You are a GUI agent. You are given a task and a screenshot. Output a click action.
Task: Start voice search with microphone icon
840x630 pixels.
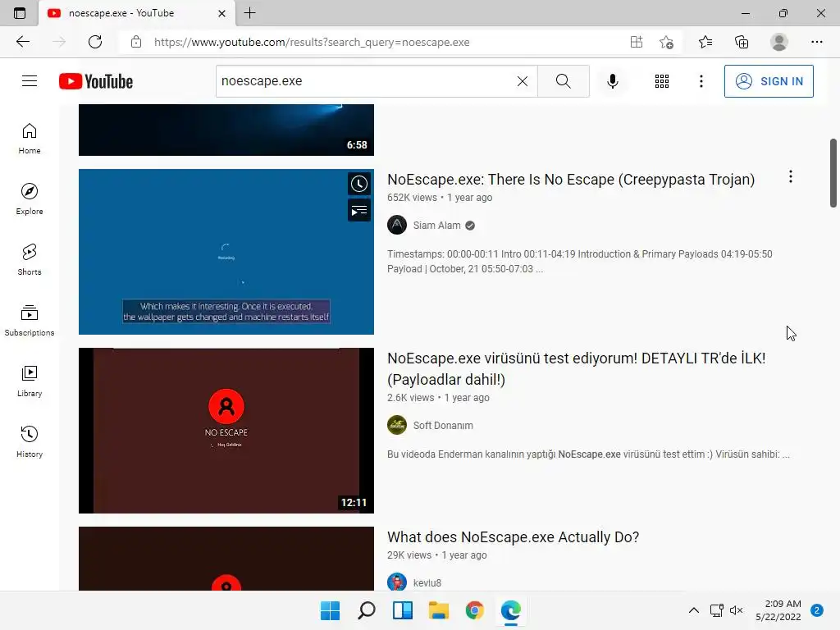pyautogui.click(x=612, y=81)
